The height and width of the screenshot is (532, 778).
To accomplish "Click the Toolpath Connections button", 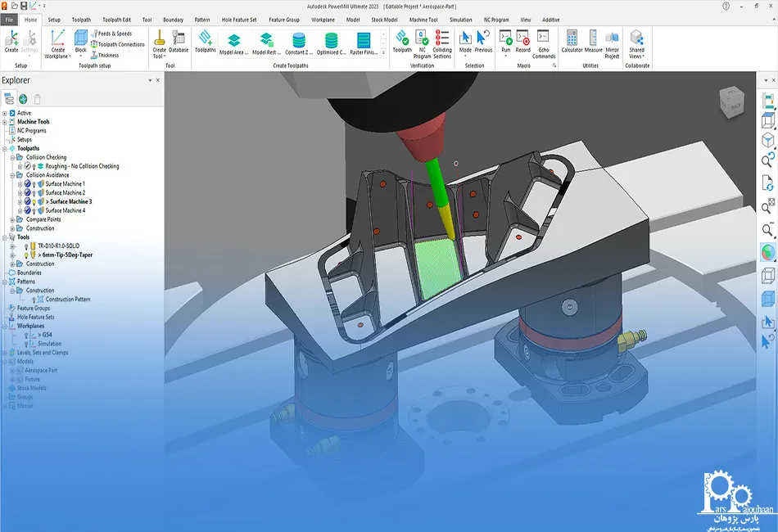I will [120, 44].
